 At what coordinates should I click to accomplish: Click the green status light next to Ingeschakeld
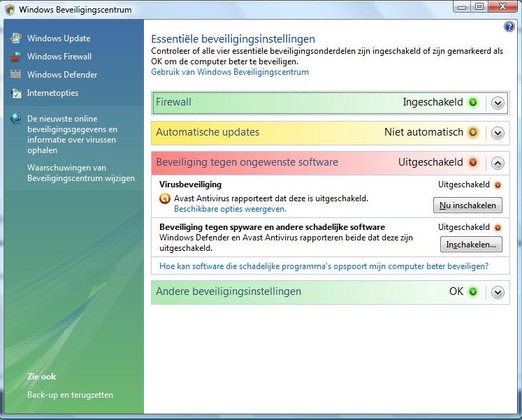coord(473,103)
